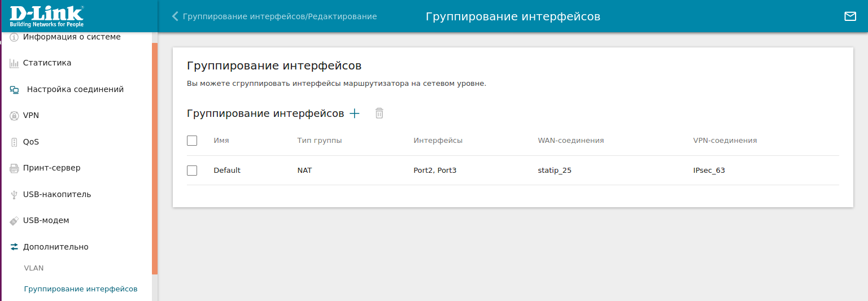This screenshot has width=868, height=301.
Task: Select Группирование интерфейсов in sidebar
Action: (80, 289)
